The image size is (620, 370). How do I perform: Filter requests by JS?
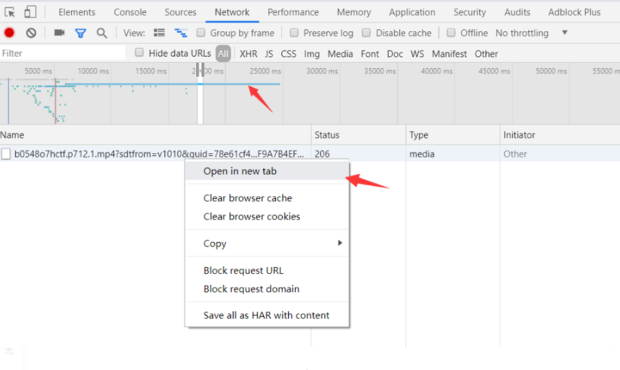click(x=269, y=54)
